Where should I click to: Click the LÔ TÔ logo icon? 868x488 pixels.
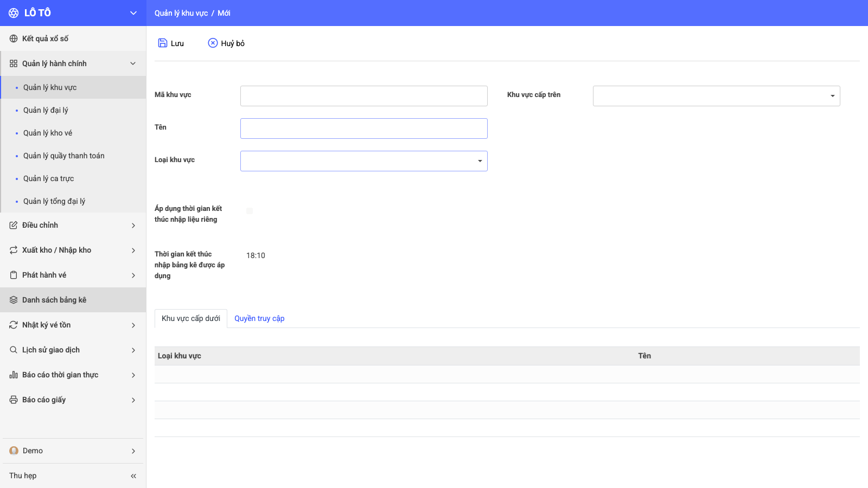point(14,13)
